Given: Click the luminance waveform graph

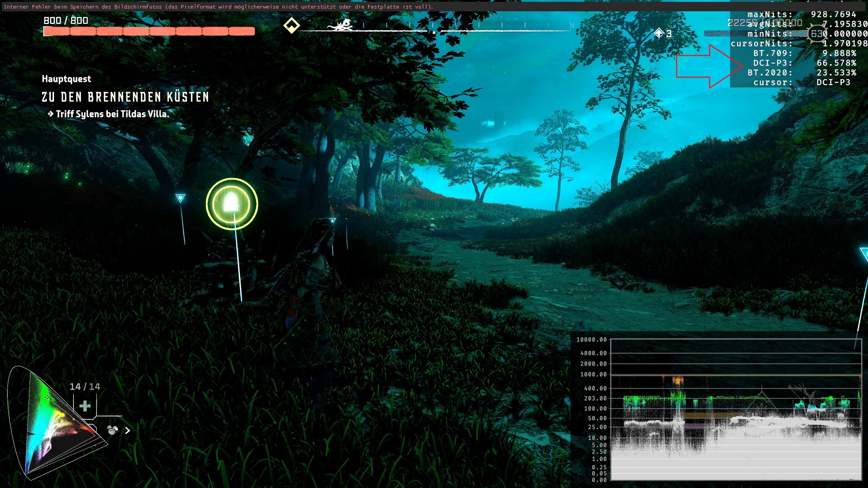Looking at the screenshot, I should (x=736, y=409).
